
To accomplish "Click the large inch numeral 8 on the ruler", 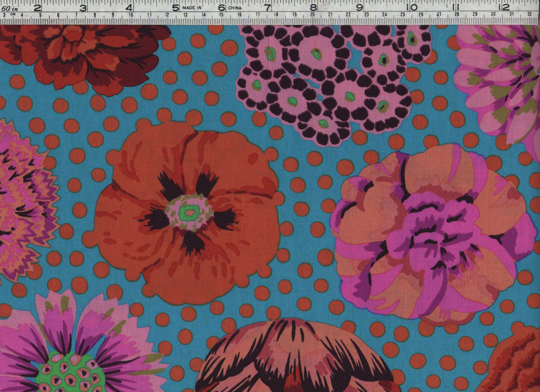I will click(314, 7).
